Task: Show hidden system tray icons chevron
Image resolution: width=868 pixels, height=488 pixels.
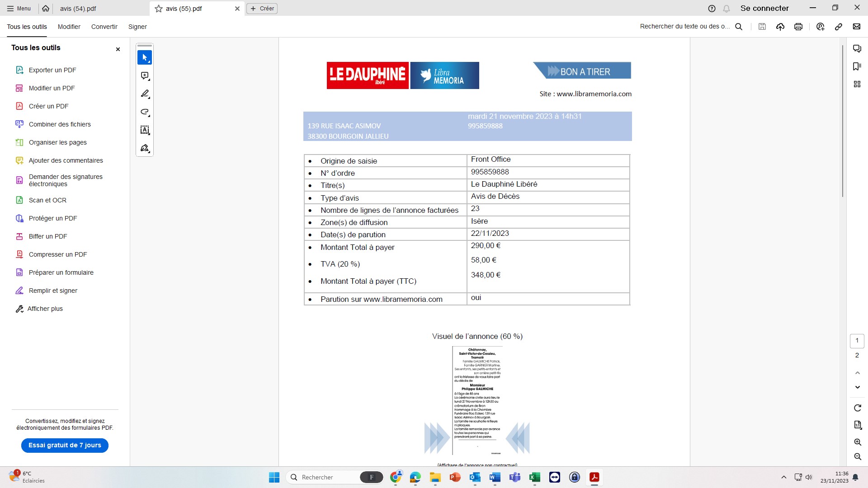Action: 784,477
